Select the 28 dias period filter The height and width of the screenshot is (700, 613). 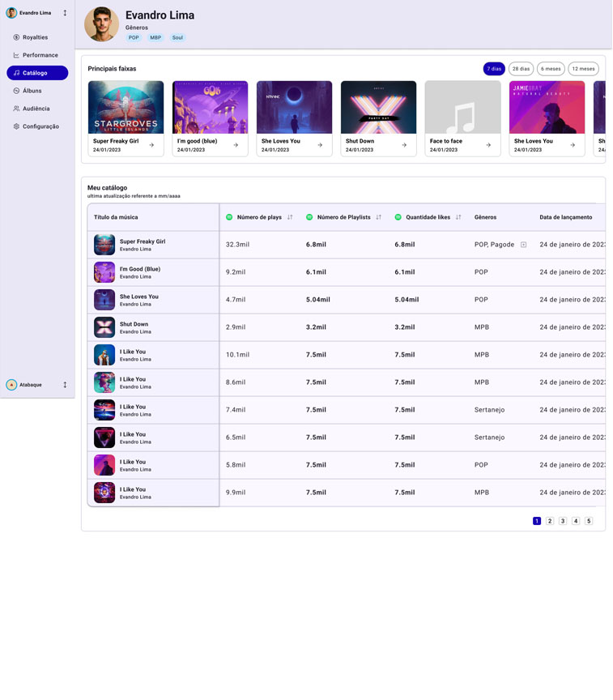tap(521, 69)
